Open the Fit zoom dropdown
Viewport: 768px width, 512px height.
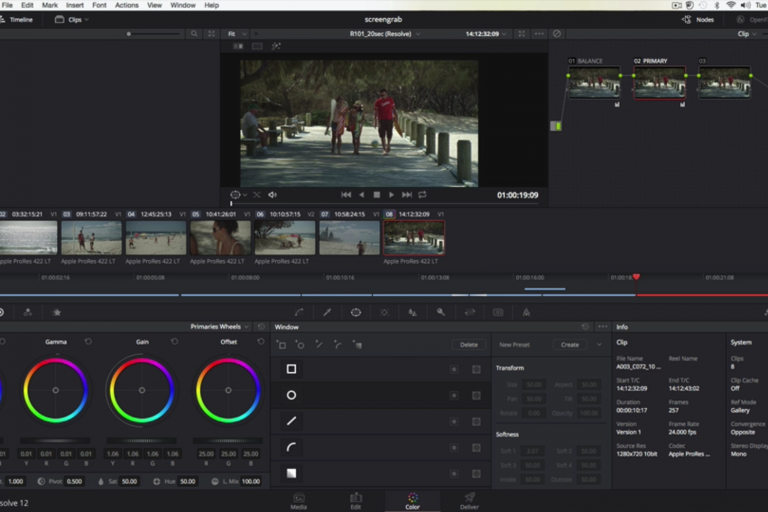click(x=237, y=34)
